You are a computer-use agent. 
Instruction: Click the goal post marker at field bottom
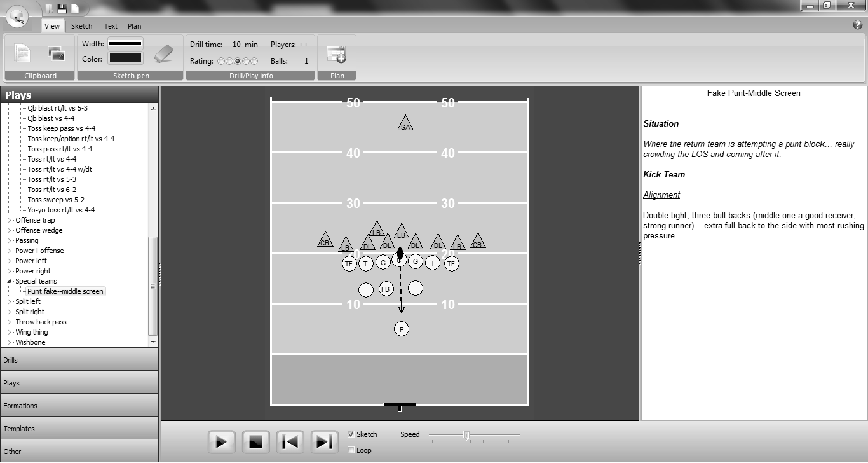coord(400,406)
